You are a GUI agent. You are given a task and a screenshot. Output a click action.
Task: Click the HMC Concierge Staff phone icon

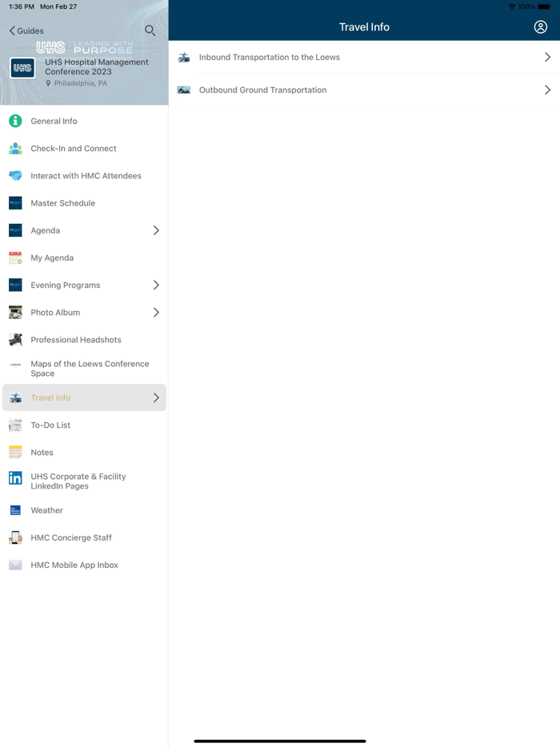[x=15, y=537]
